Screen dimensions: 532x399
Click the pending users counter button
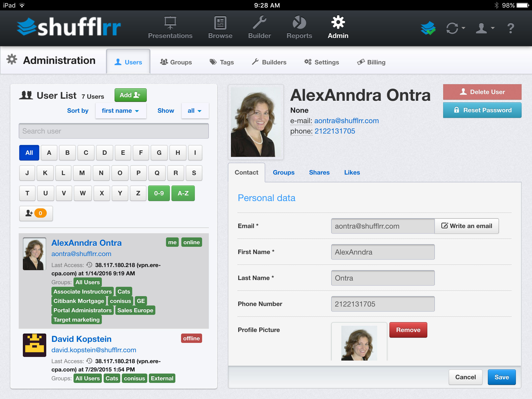(36, 213)
